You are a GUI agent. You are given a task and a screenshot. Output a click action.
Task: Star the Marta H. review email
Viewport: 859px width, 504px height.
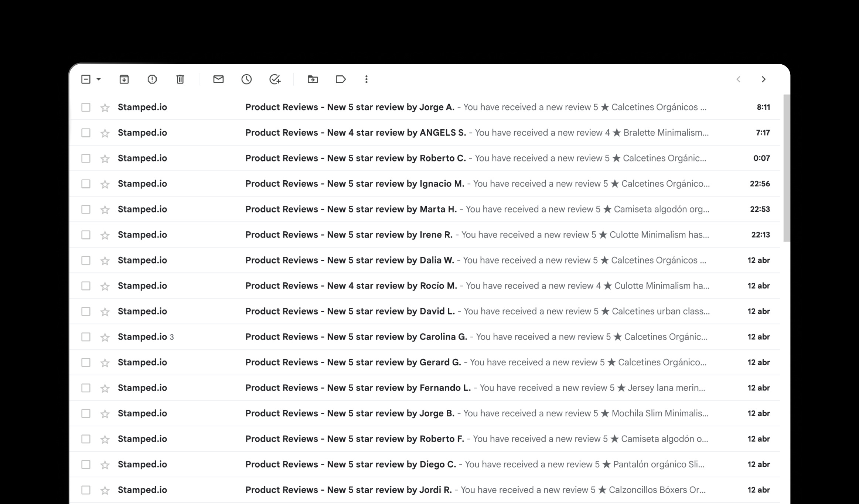tap(105, 210)
